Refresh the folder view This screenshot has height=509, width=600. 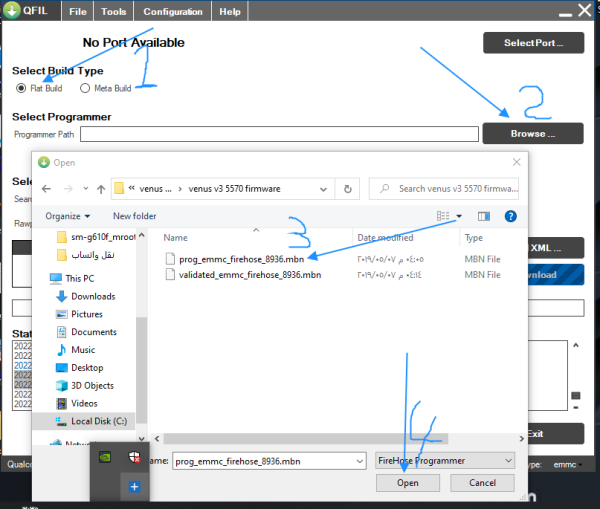point(347,189)
